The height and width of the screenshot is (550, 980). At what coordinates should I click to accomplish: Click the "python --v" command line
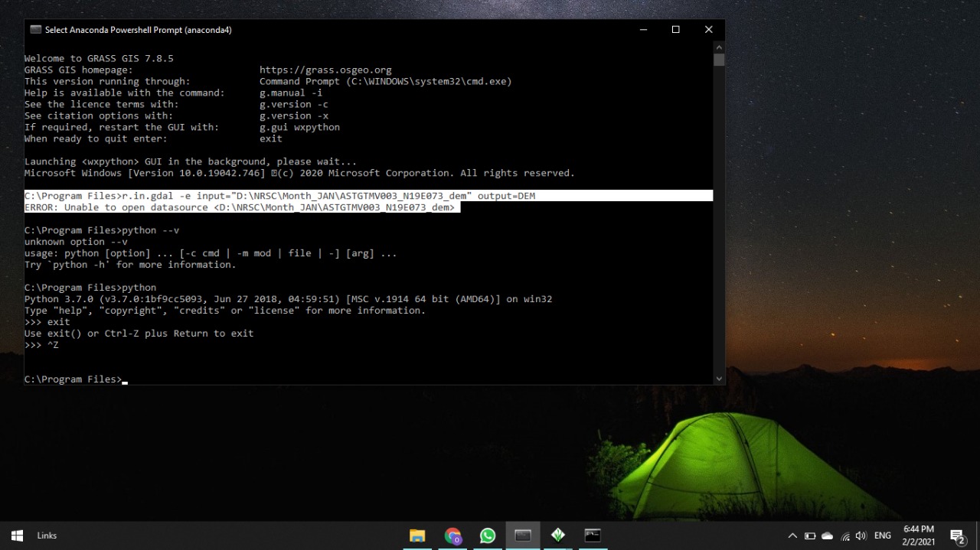point(102,230)
